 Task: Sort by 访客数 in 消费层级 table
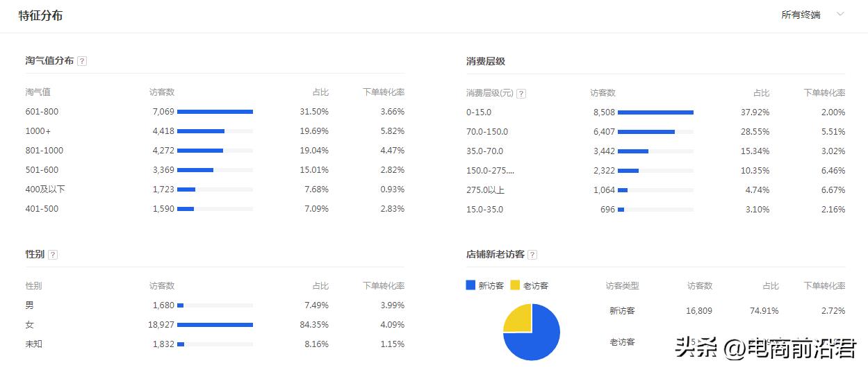[603, 93]
